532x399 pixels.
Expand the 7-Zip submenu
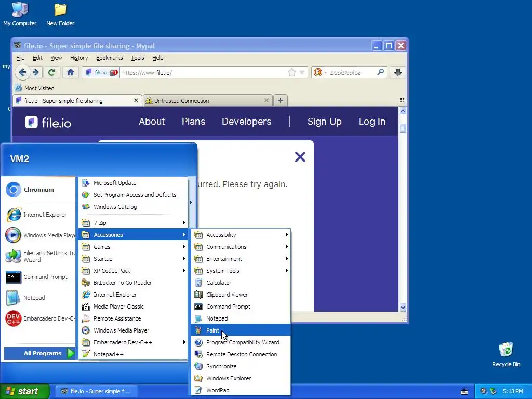(x=133, y=222)
